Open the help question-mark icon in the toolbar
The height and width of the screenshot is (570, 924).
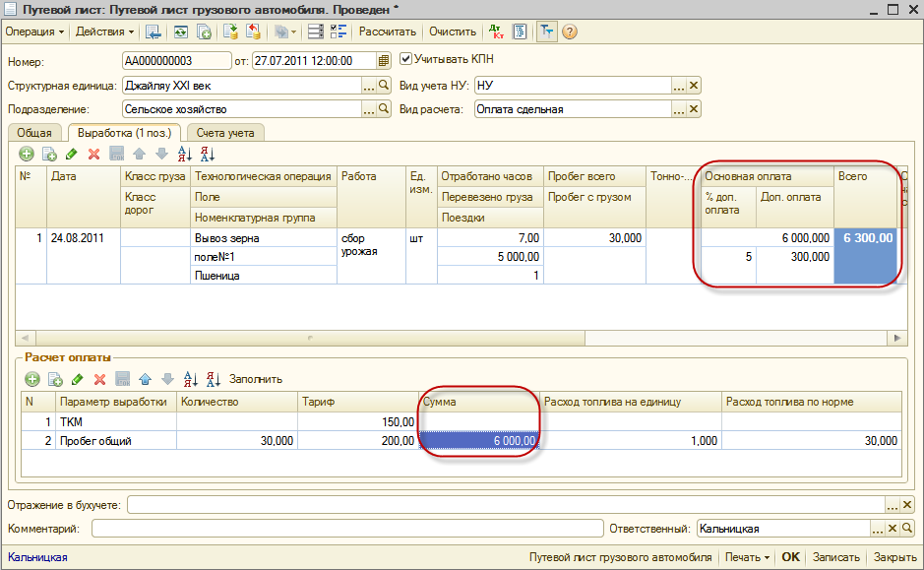click(569, 32)
